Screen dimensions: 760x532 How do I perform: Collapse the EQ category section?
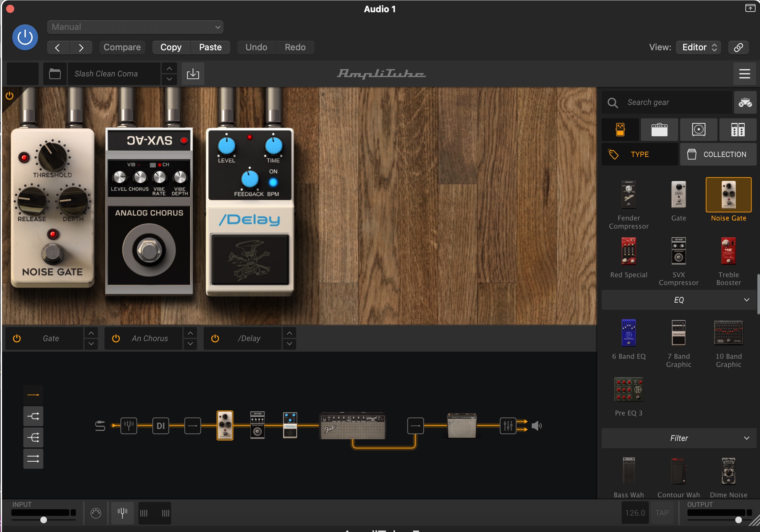[679, 300]
